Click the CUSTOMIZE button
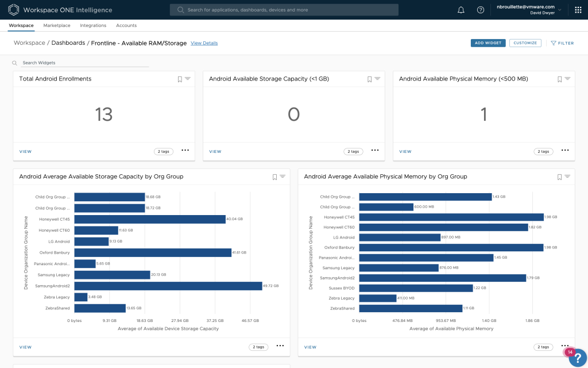Screen dimensions: 588x368 tap(525, 43)
